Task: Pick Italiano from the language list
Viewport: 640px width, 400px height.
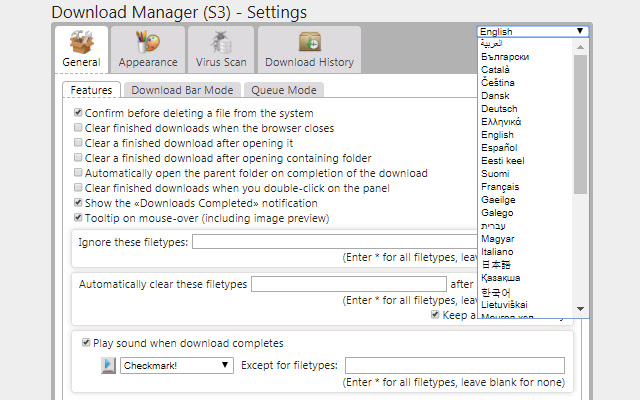Action: click(497, 252)
